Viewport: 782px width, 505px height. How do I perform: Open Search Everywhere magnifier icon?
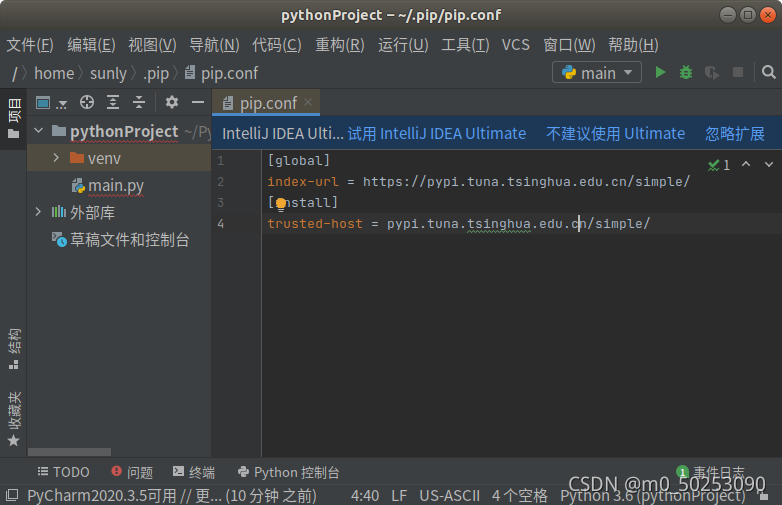(x=769, y=73)
